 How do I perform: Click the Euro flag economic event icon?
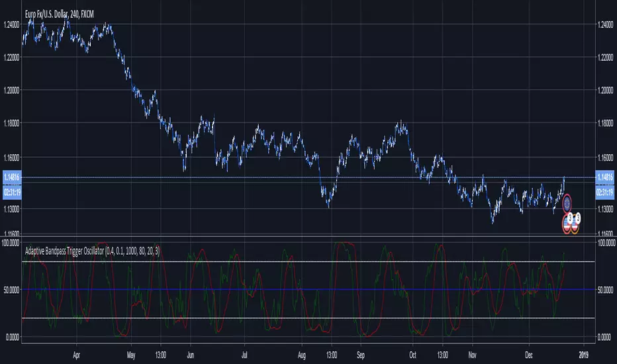click(x=567, y=203)
